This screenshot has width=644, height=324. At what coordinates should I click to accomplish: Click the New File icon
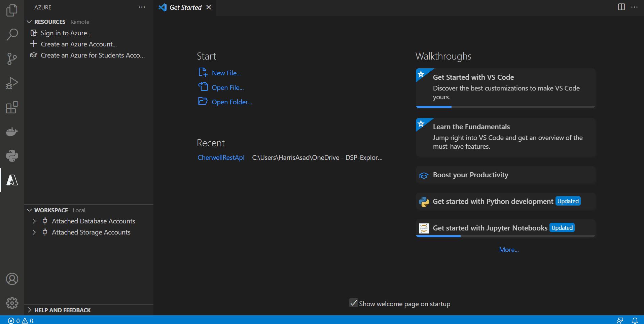tap(203, 72)
